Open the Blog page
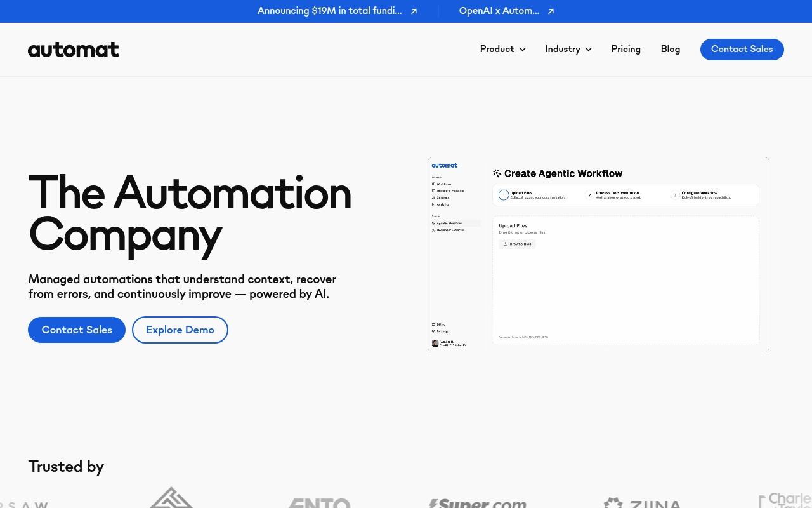 tap(671, 49)
